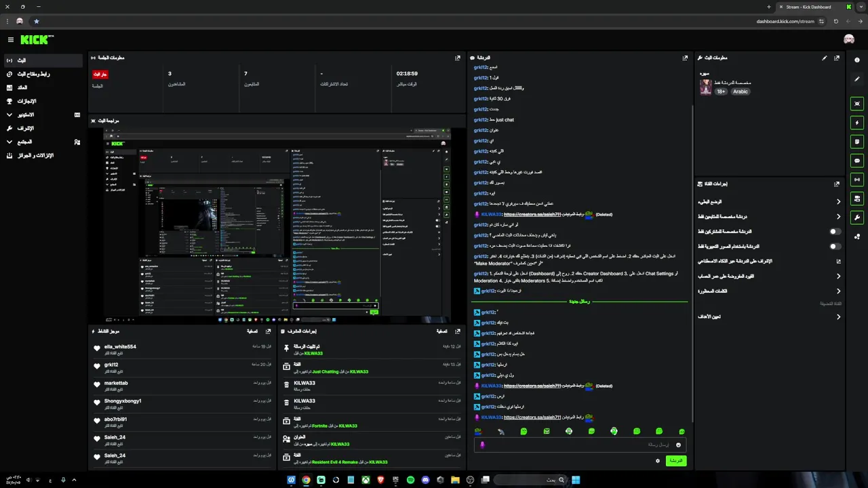Expand المجتمع section in sidebar

tap(9, 142)
